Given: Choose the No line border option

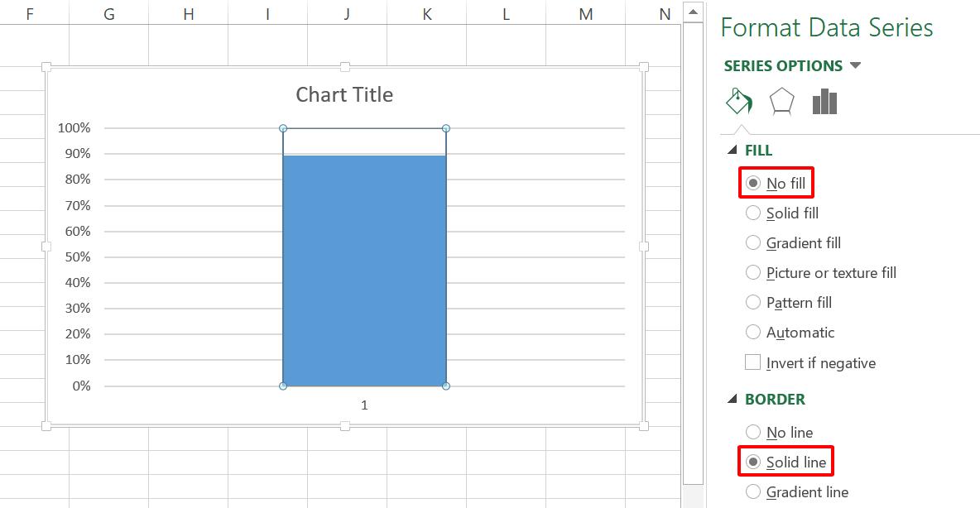Looking at the screenshot, I should point(753,432).
